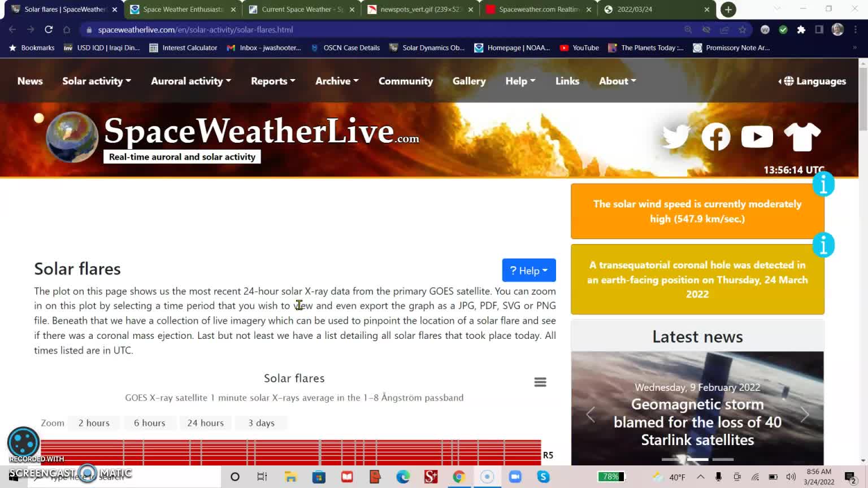Open the Chrome extensions puzzle icon

pos(801,29)
